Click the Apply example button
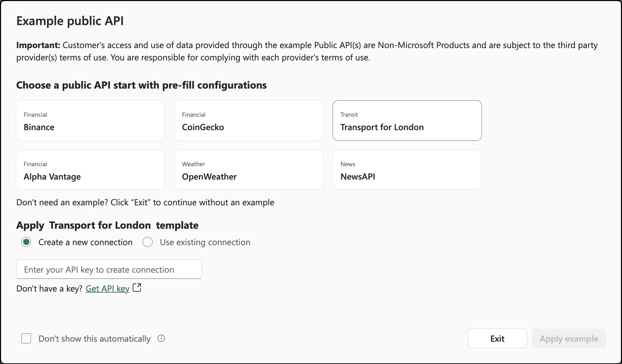 [569, 339]
